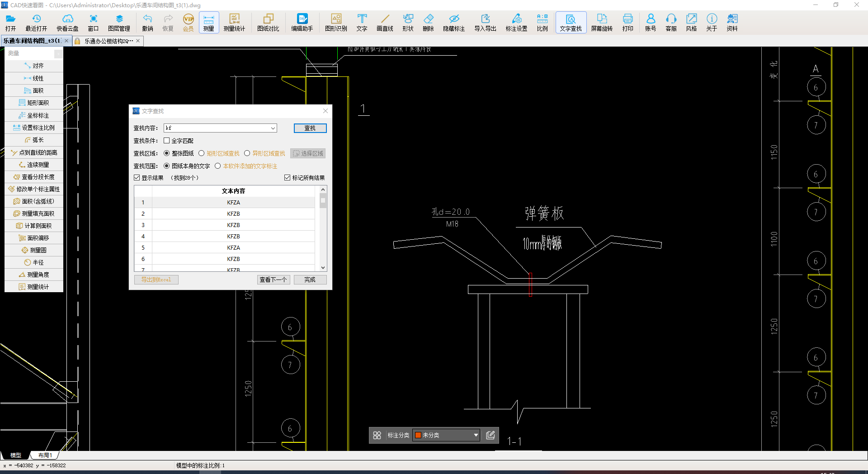Open the 编辑助手 edit assistant
The width and height of the screenshot is (868, 474).
pos(302,22)
